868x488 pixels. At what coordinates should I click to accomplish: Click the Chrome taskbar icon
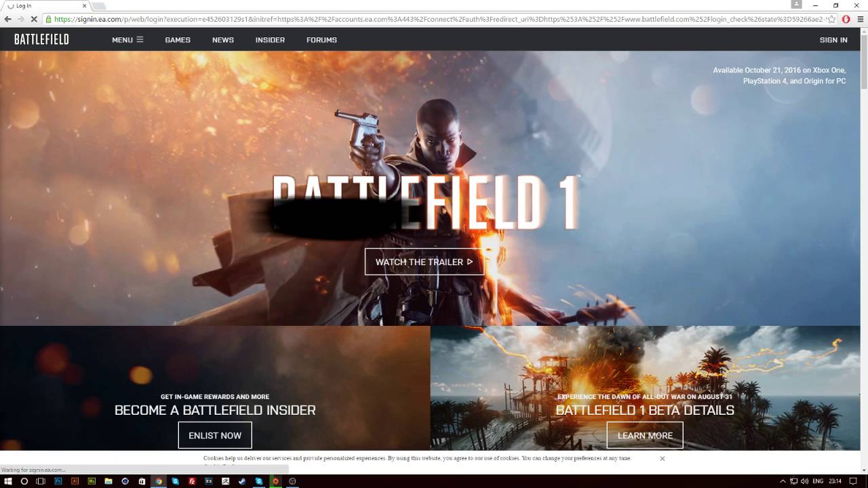[x=159, y=481]
